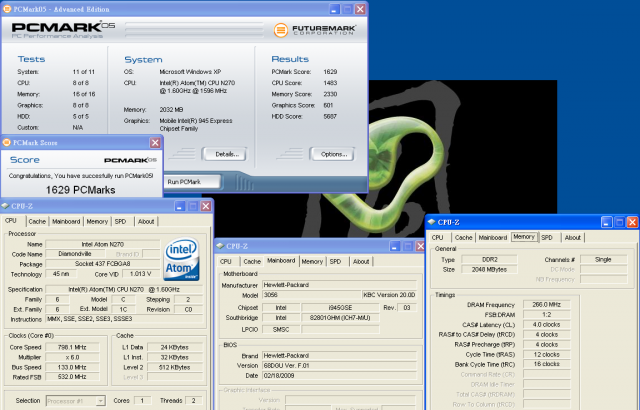Select Mainboard tab in middle CPU-Z window
This screenshot has width=640, height=410.
[x=281, y=261]
